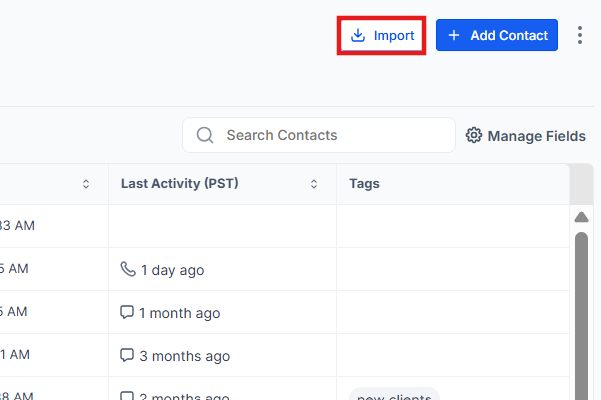Click the magnifier icon in the search box

205,135
